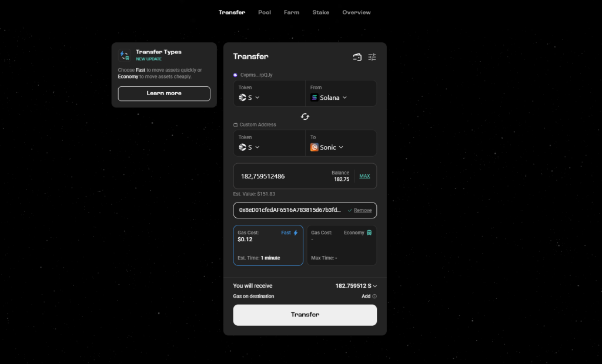Switch to the Pool tab
Image resolution: width=602 pixels, height=364 pixels.
tap(265, 12)
